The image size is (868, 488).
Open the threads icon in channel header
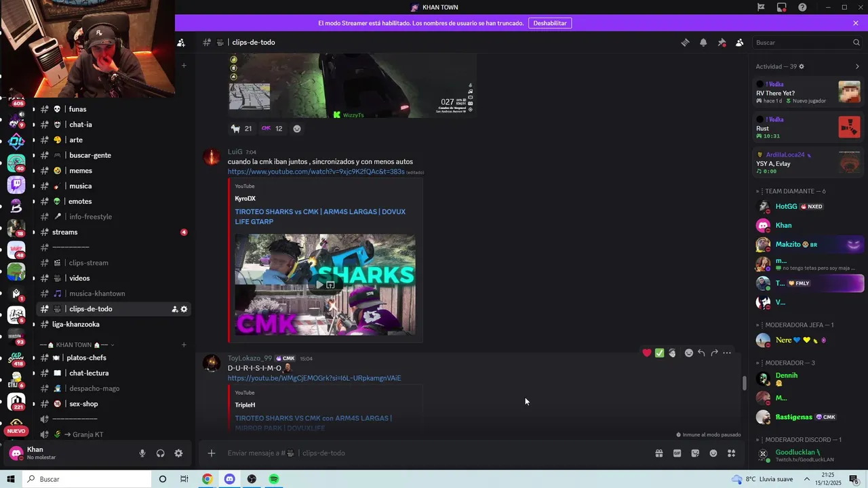(x=685, y=42)
